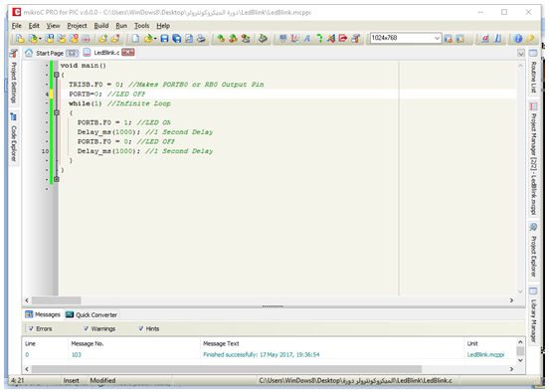Screen dimensions: 550x392
Task: Click the blue italic 'i' toolbar icon
Action: point(497,38)
